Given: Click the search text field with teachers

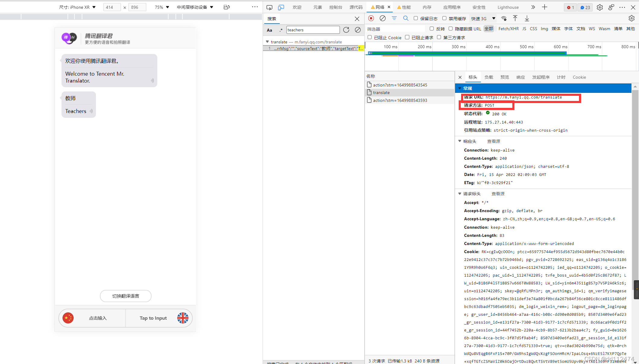Looking at the screenshot, I should (x=313, y=30).
